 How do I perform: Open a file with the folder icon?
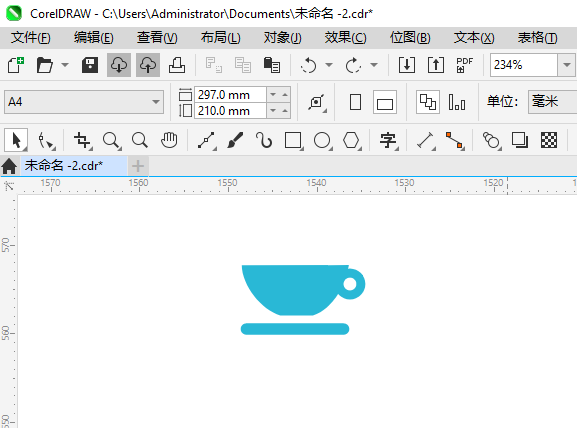(45, 65)
